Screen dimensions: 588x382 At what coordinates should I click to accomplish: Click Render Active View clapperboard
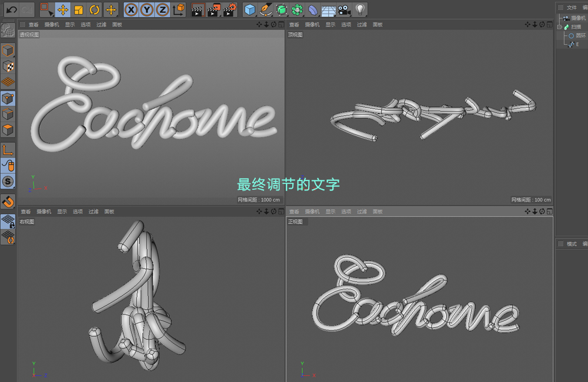click(197, 10)
